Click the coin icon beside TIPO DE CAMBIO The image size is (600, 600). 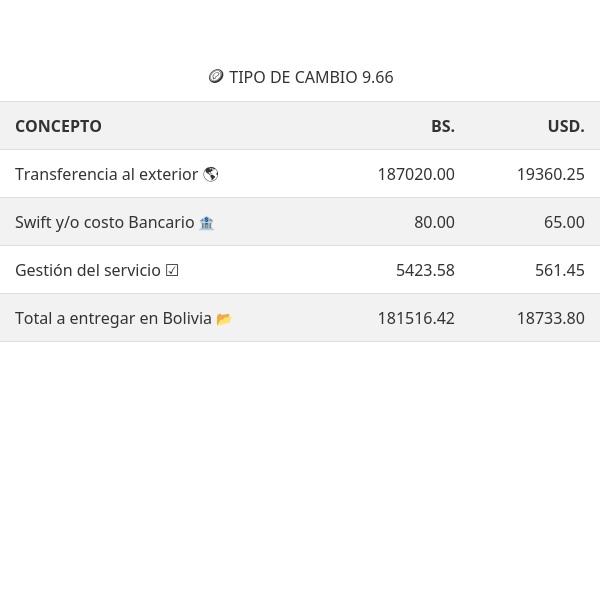(x=216, y=77)
